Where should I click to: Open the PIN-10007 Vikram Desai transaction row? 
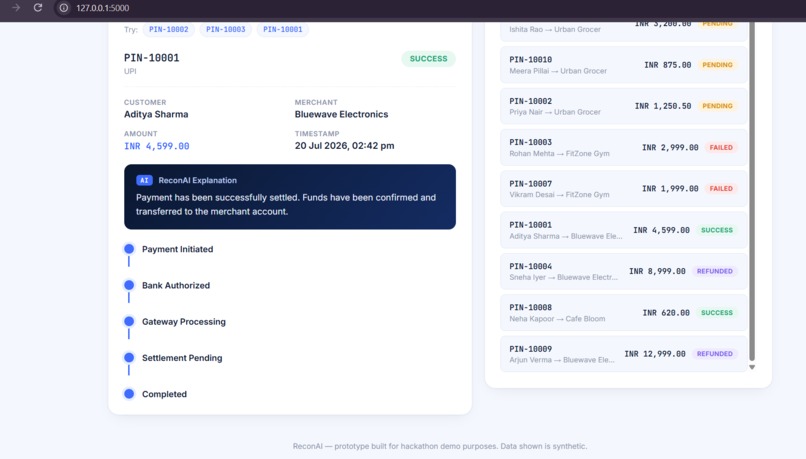click(x=624, y=189)
